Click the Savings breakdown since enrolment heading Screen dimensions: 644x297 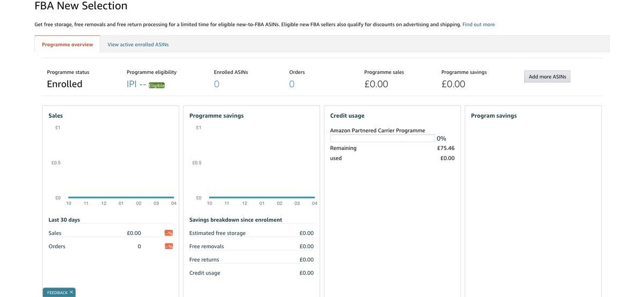(x=236, y=220)
